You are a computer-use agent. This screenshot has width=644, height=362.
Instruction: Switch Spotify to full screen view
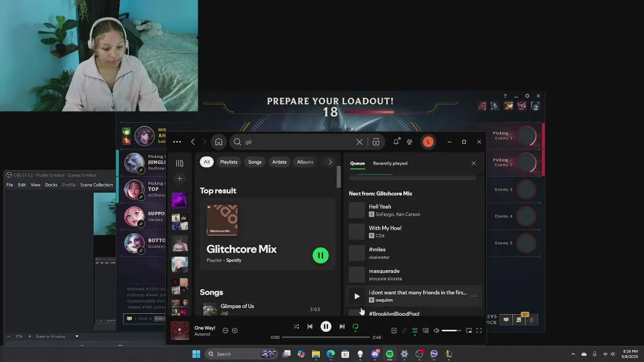479,330
